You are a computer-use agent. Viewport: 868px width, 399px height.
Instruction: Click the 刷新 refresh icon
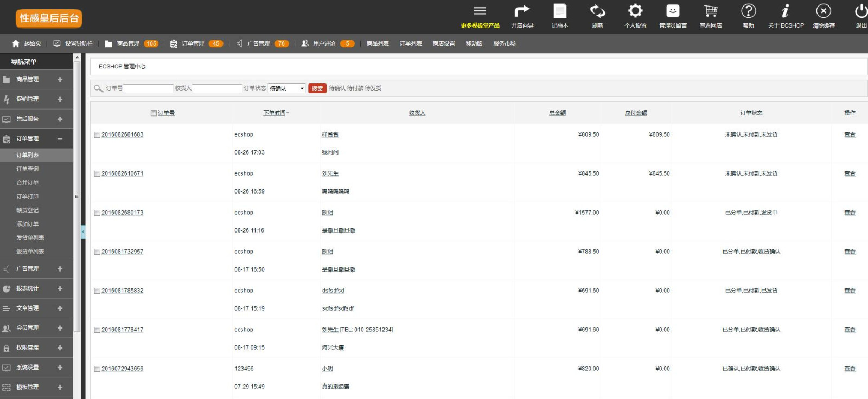tap(597, 11)
